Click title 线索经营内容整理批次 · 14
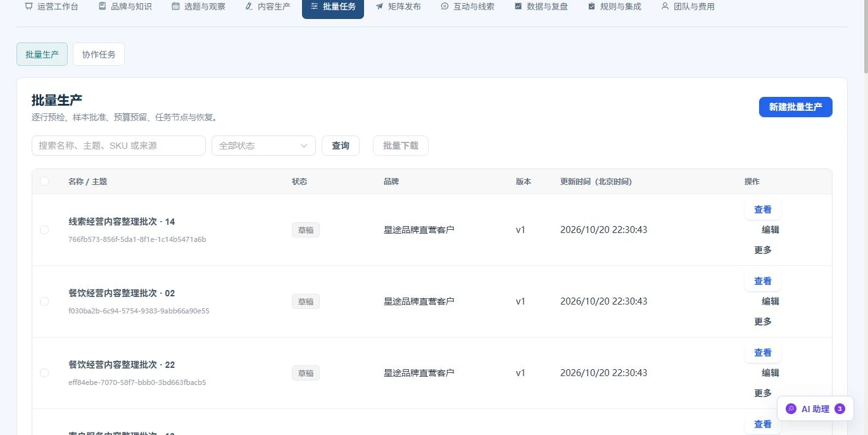Viewport: 868px width, 435px height. pyautogui.click(x=122, y=222)
